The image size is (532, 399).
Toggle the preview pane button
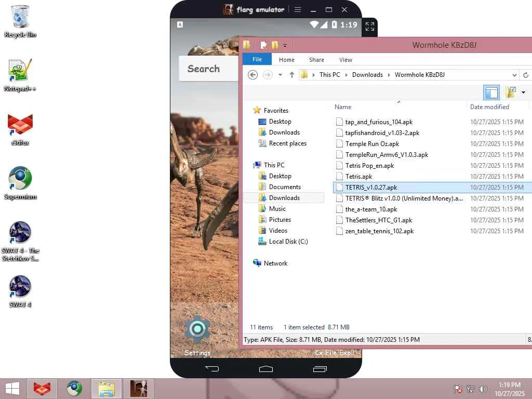pos(491,92)
